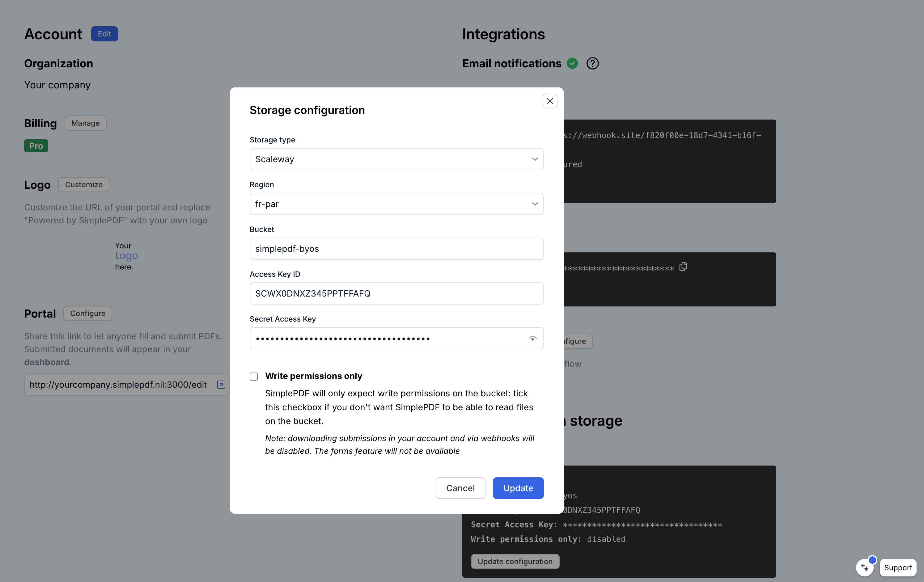This screenshot has width=924, height=582.
Task: Open the Support chat button
Action: [898, 567]
